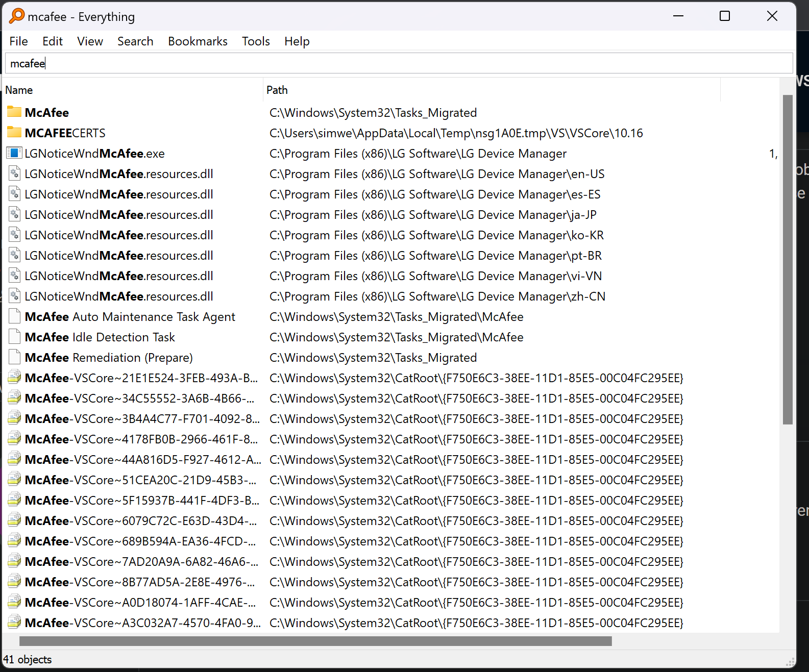Sort results by the Path column header
809x672 pixels.
[492, 90]
